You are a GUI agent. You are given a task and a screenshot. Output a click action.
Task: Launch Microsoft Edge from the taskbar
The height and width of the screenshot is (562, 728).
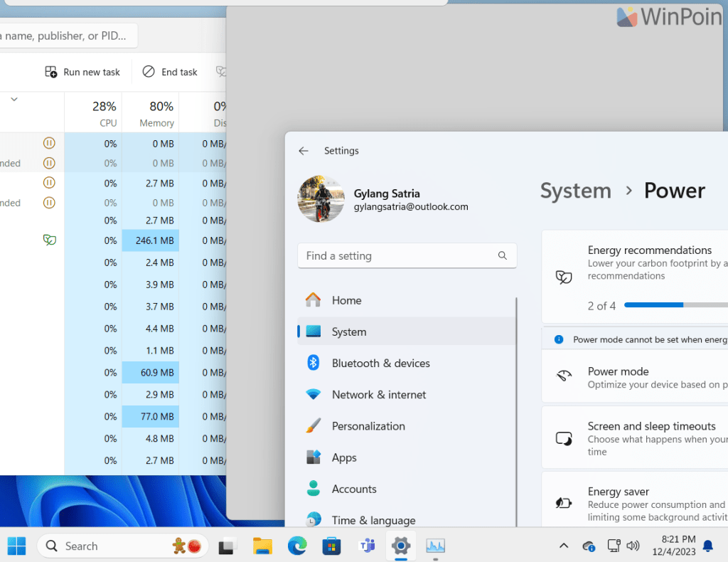[x=297, y=546]
